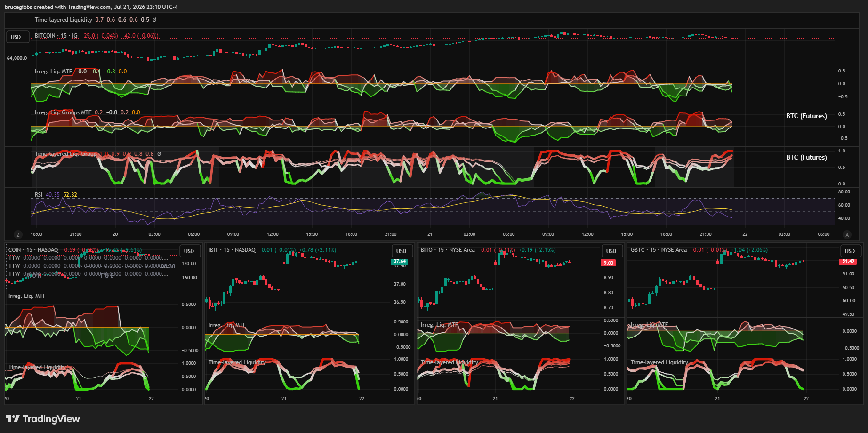The height and width of the screenshot is (433, 868).
Task: Open USD currency selector on BITO chart
Action: pyautogui.click(x=611, y=251)
